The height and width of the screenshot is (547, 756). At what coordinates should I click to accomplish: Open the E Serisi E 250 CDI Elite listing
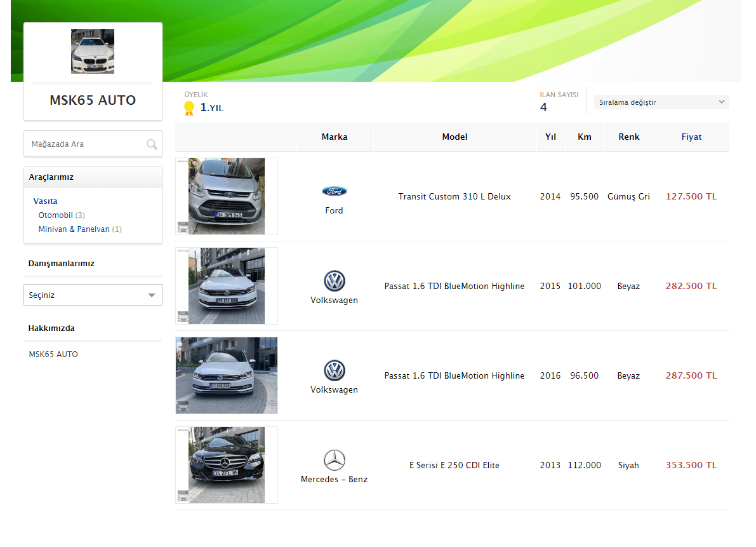click(454, 466)
